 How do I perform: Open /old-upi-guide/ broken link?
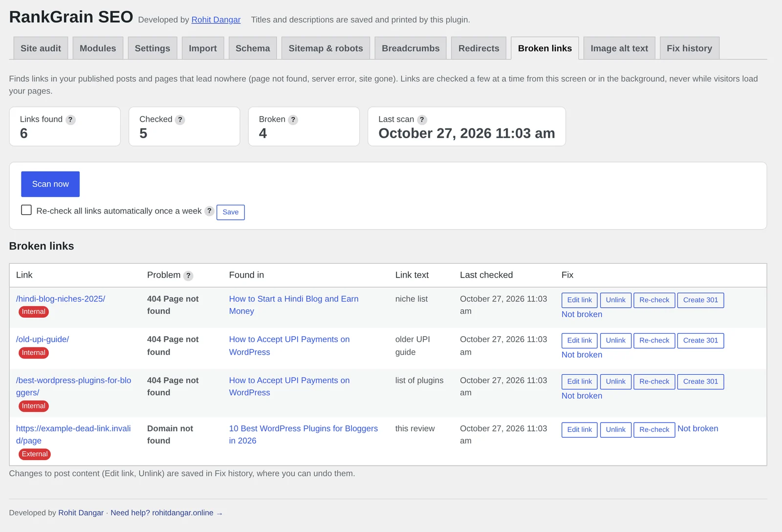pos(43,340)
